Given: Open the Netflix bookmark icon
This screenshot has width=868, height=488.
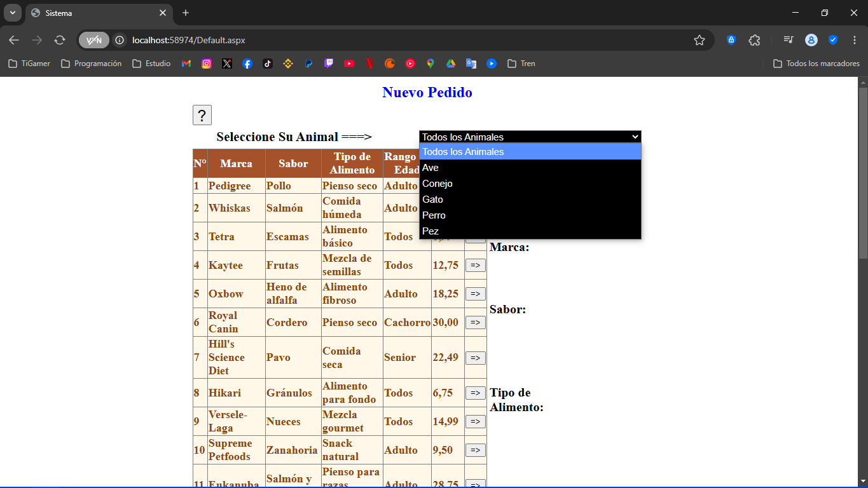Looking at the screenshot, I should (369, 64).
